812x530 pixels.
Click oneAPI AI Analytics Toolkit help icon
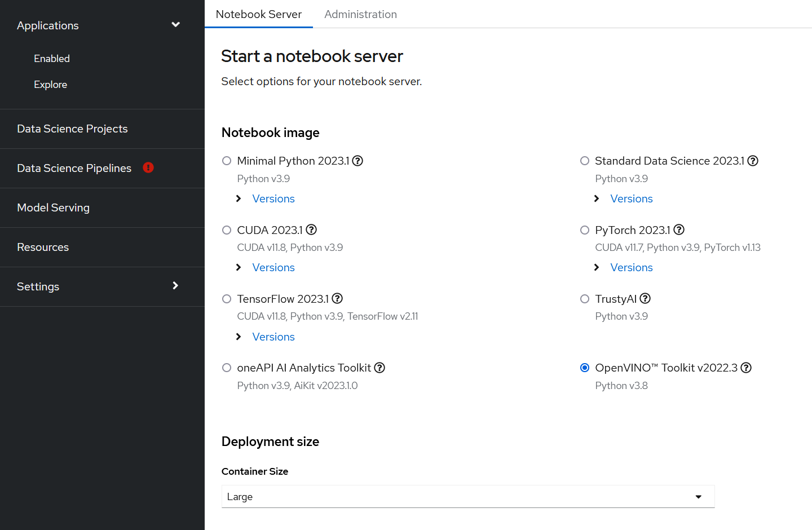(x=379, y=368)
